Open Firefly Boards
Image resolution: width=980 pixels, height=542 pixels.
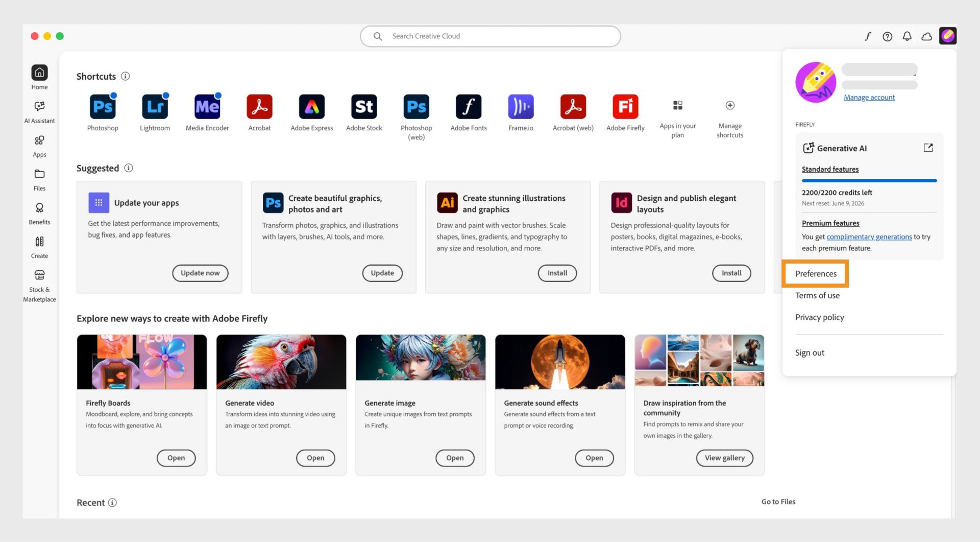point(176,458)
